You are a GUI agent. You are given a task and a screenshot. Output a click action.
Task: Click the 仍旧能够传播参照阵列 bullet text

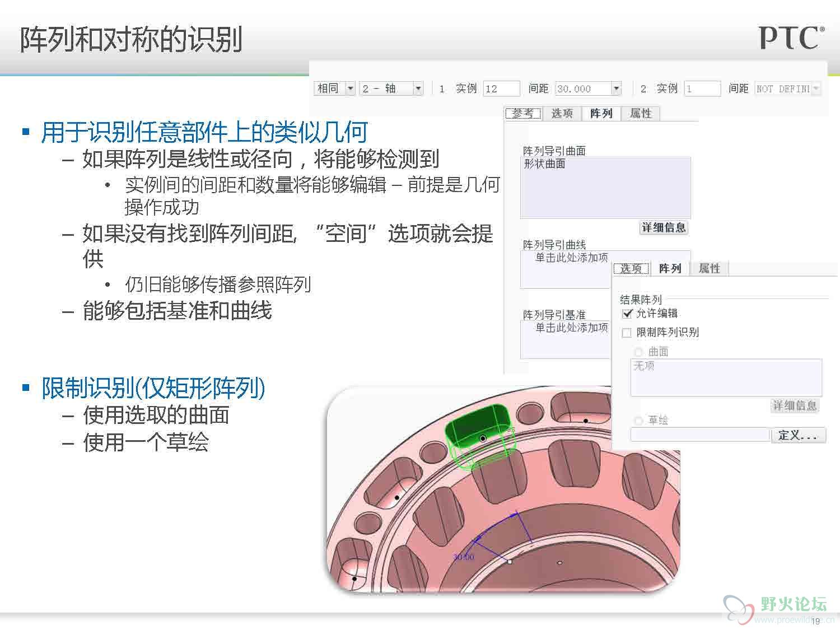pyautogui.click(x=218, y=284)
